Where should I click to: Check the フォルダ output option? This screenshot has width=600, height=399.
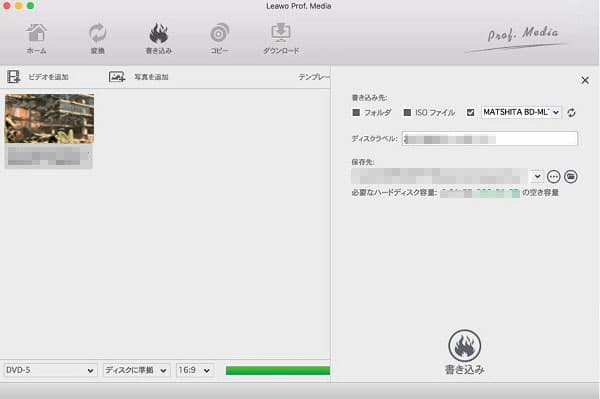356,112
